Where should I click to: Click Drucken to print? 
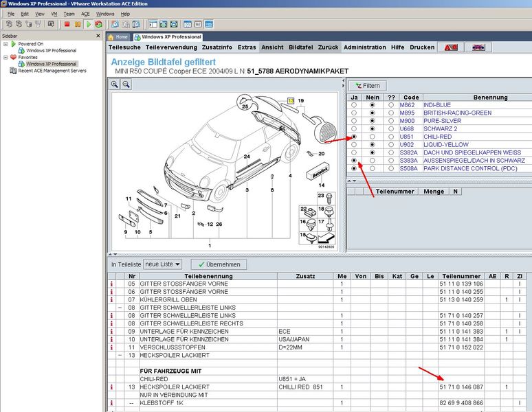(422, 47)
